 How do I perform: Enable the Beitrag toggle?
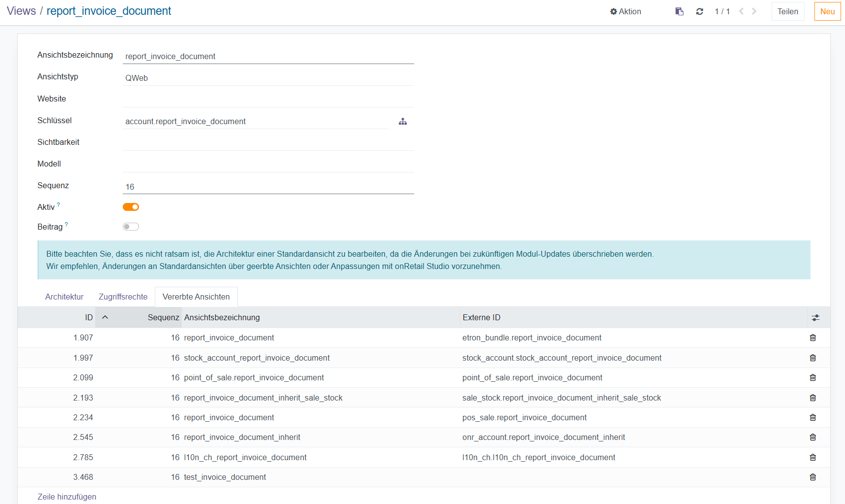point(131,227)
